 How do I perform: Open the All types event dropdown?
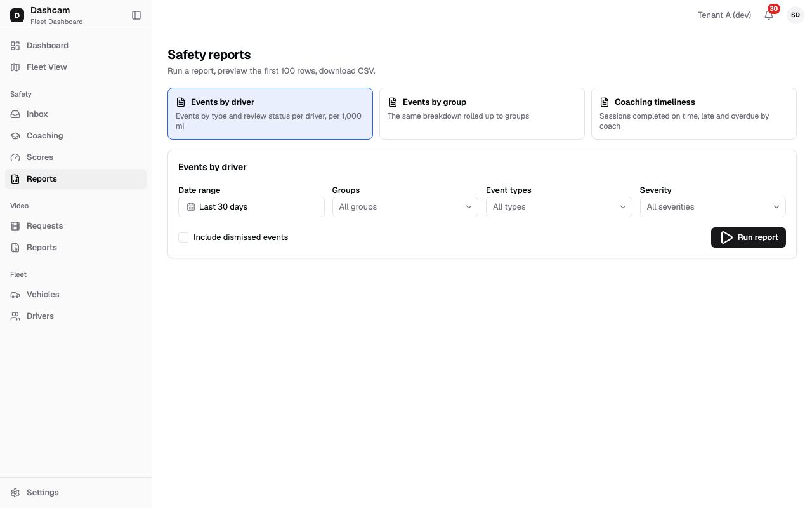[x=559, y=207]
